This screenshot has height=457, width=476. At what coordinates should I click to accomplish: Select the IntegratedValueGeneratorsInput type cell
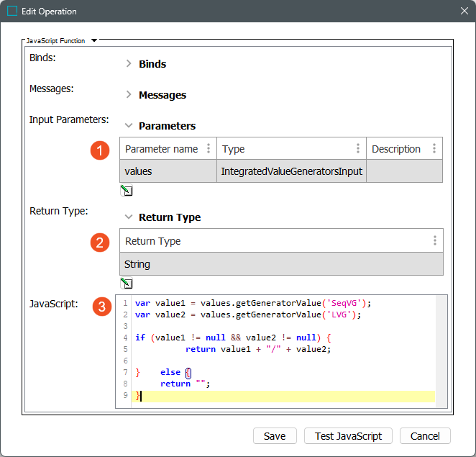point(291,171)
